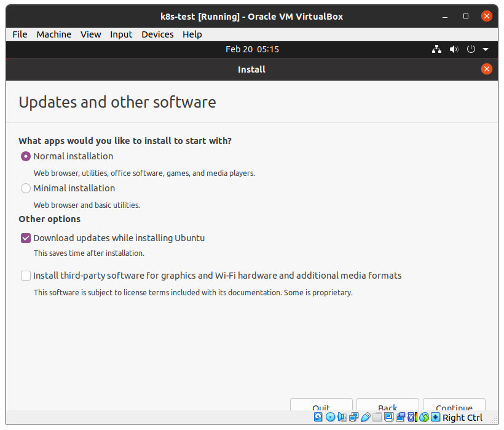Click the network adapters status icon
504x430 pixels.
353,417
